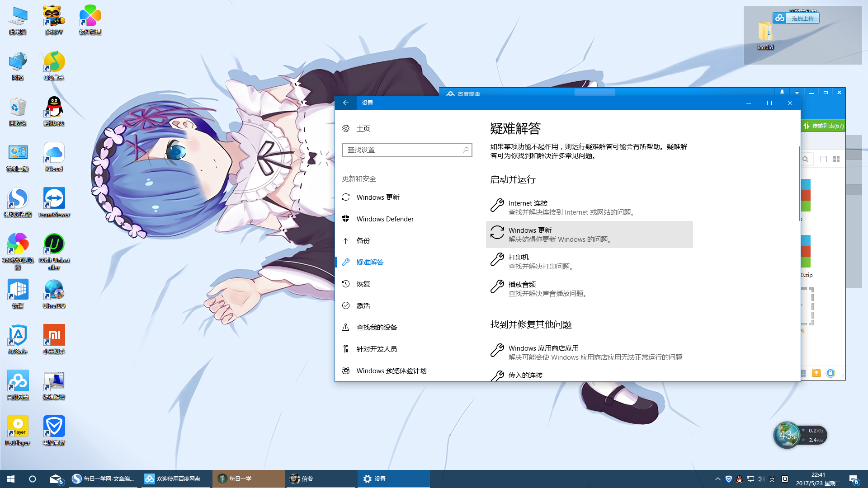
Task: Click the taskbar clock showing 22:41
Action: (x=818, y=479)
